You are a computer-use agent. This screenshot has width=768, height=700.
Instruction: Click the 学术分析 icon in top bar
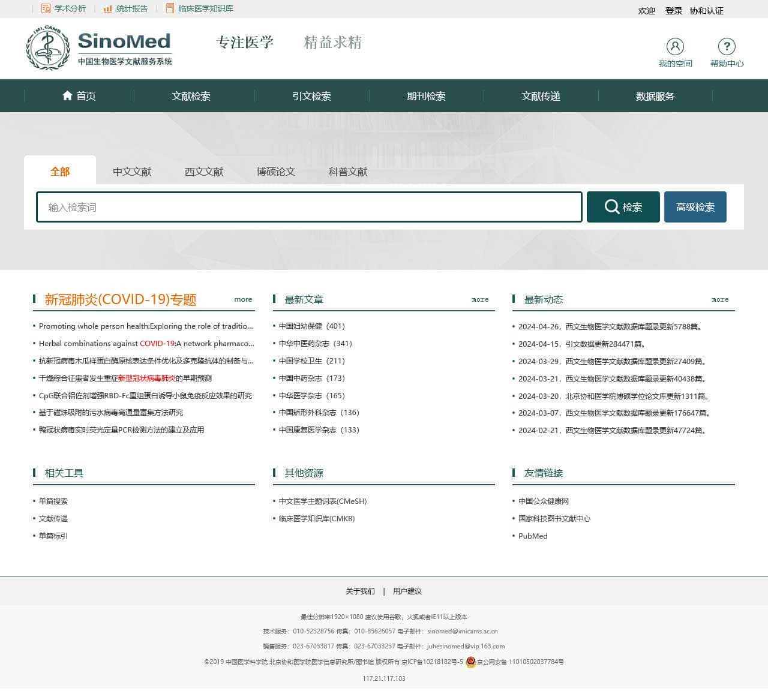[x=46, y=8]
